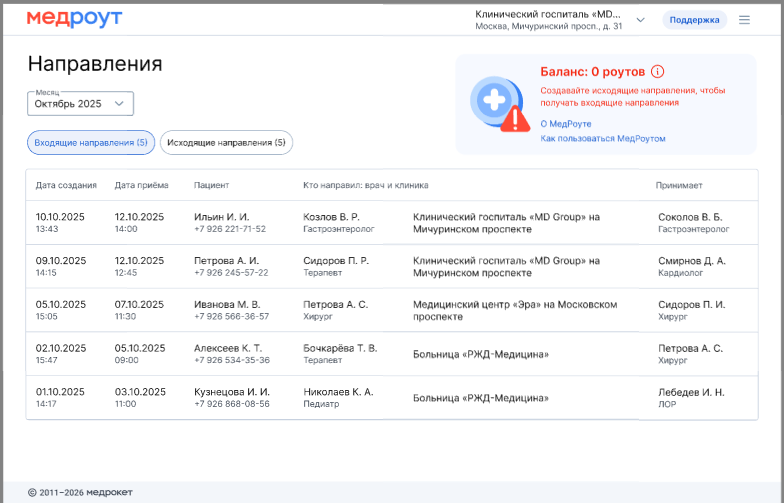784x503 pixels.
Task: Switch to Входящие направления tab
Action: [91, 143]
